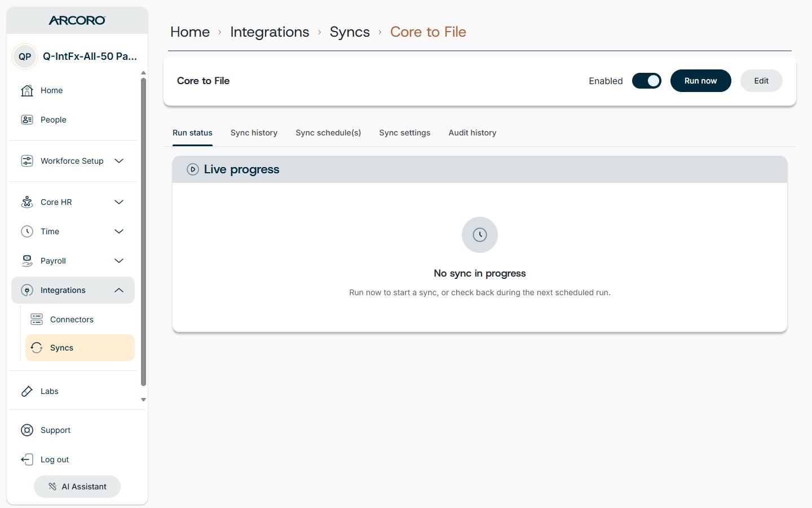This screenshot has width=812, height=508.
Task: Select the Run status tab
Action: pyautogui.click(x=192, y=133)
